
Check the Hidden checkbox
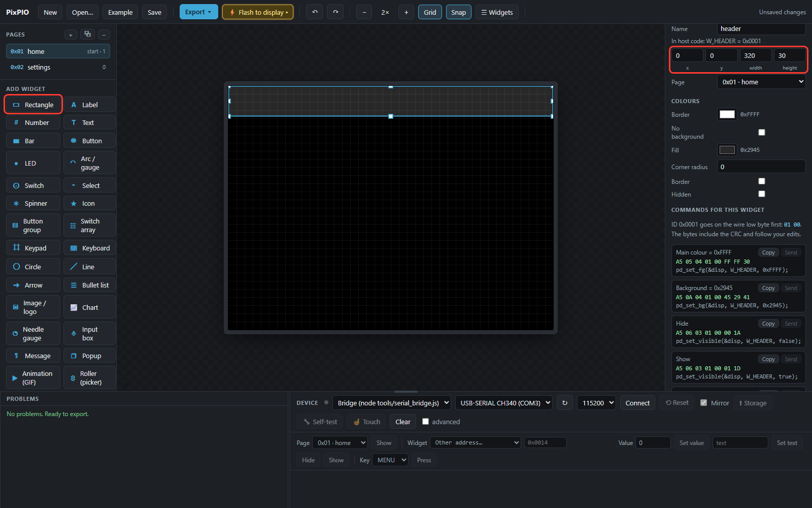(761, 194)
